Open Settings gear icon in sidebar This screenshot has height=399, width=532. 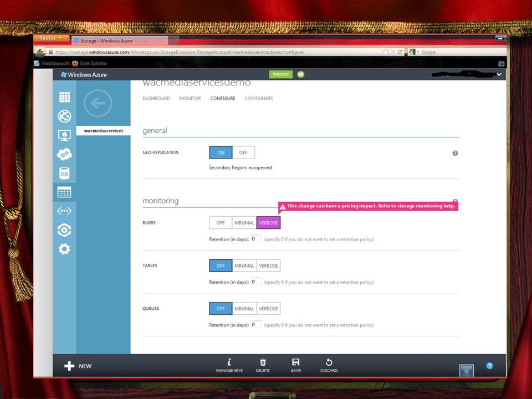pyautogui.click(x=64, y=249)
